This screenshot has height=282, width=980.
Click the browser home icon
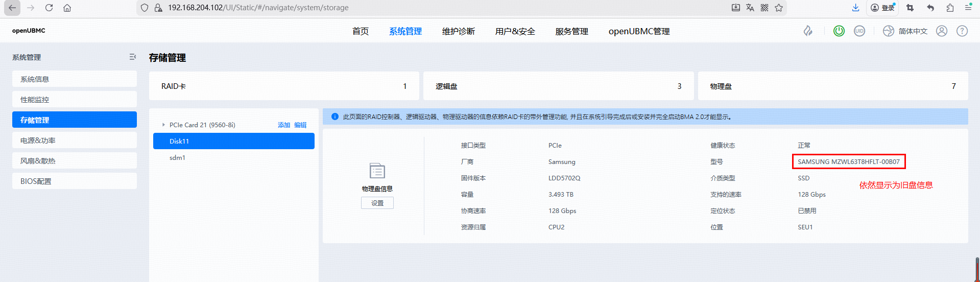point(67,8)
